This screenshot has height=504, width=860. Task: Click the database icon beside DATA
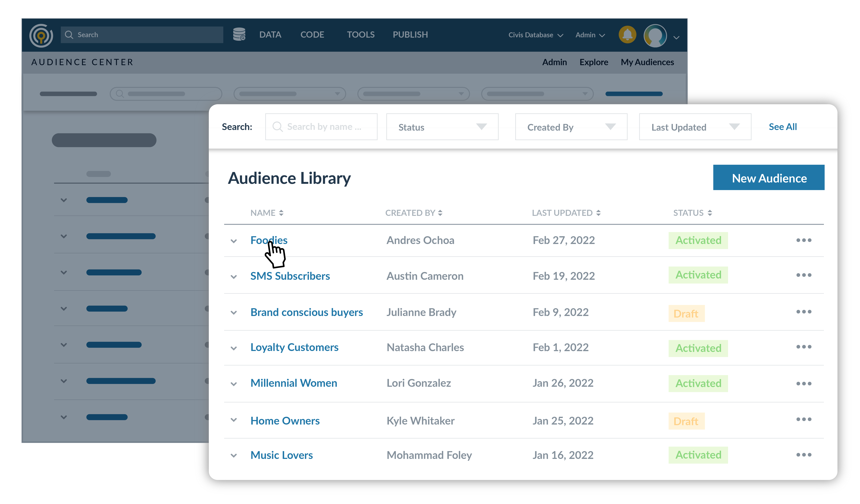point(239,34)
